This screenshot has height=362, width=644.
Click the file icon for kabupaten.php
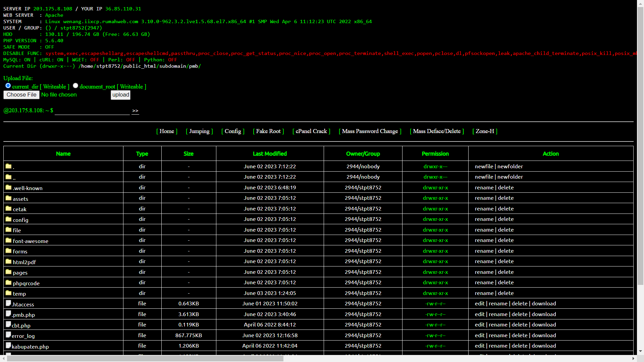(8, 346)
